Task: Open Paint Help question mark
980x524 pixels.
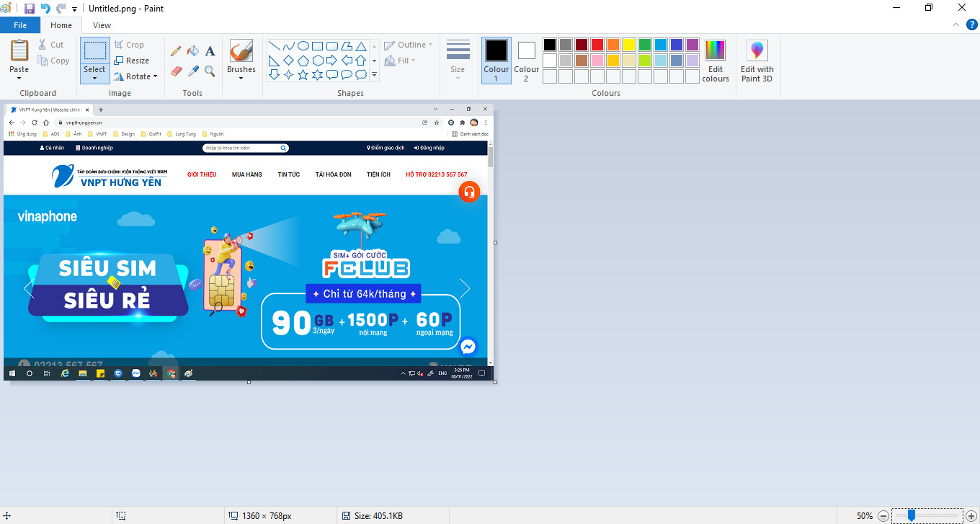Action: click(971, 25)
